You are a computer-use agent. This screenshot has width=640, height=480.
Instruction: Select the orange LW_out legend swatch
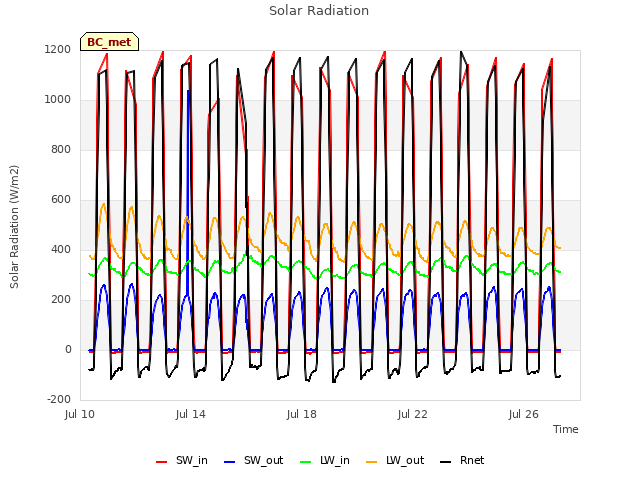click(x=372, y=462)
